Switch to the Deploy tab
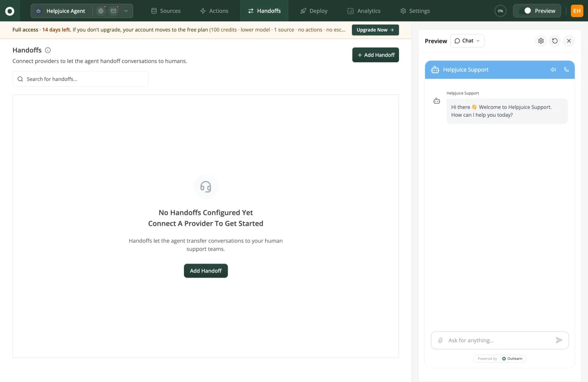588x382 pixels. point(314,11)
